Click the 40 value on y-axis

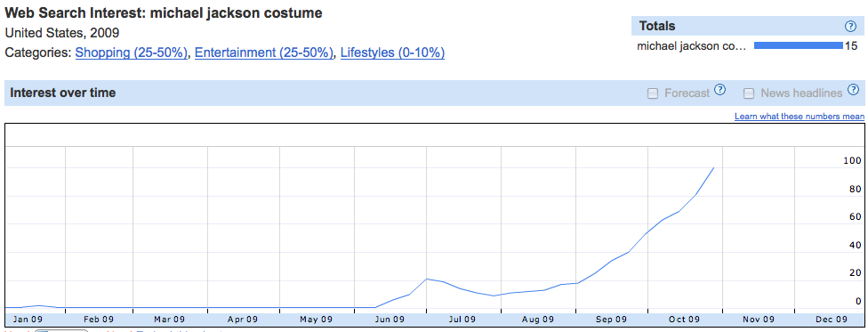[855, 245]
